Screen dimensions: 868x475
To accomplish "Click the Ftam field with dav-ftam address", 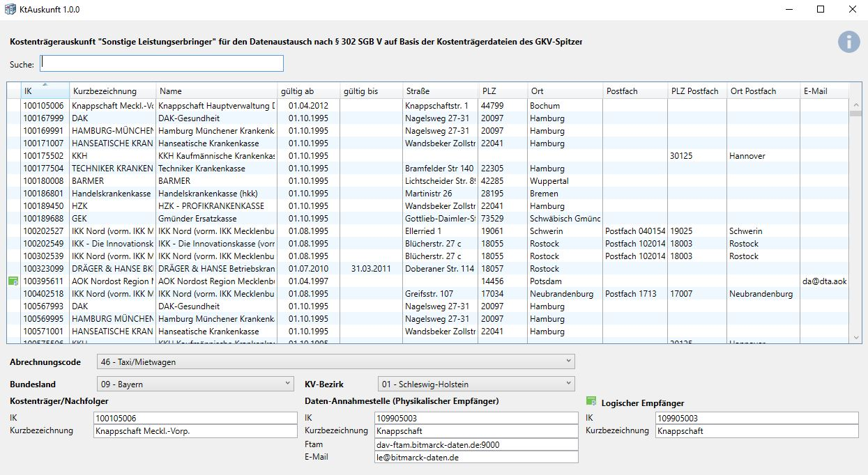I will 476,444.
